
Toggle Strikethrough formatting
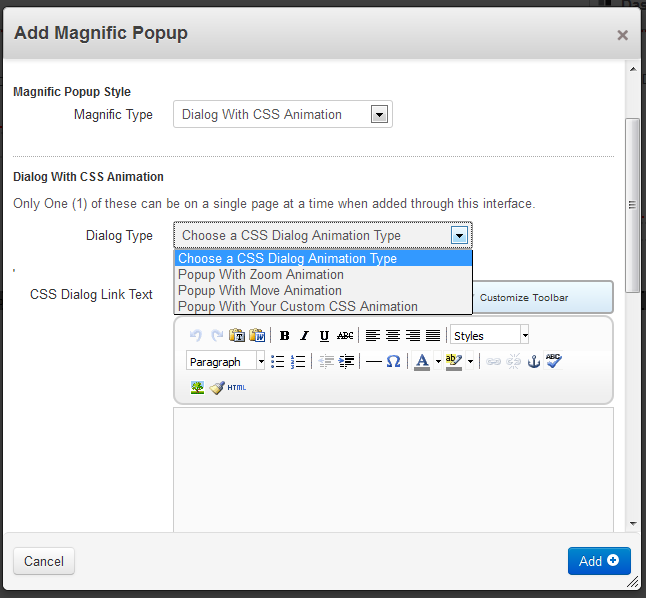[x=345, y=336]
